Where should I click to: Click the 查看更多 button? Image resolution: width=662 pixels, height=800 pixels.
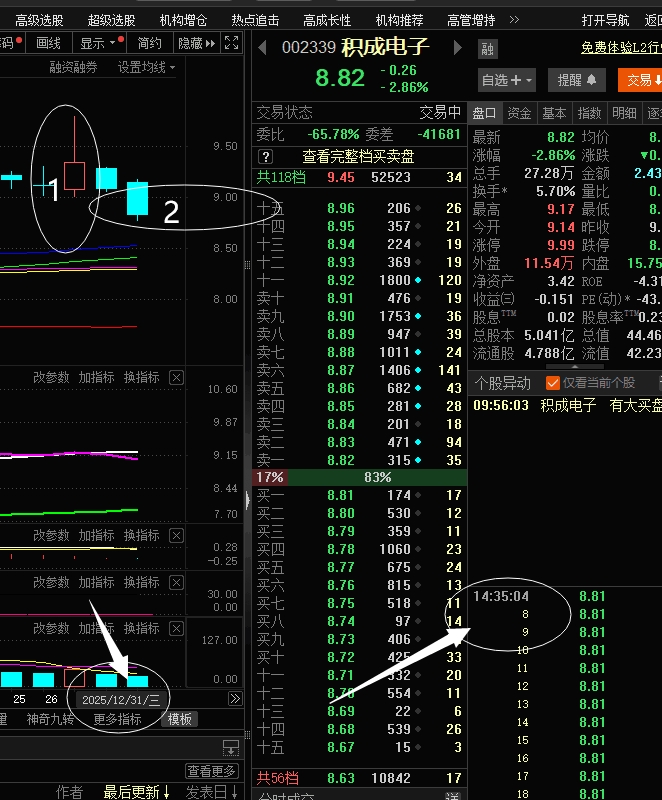[211, 771]
